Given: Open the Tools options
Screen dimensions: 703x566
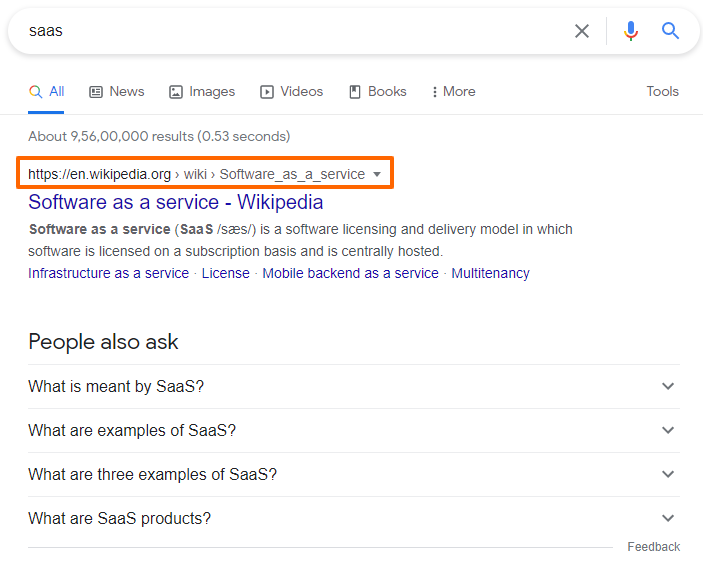Looking at the screenshot, I should [x=662, y=91].
